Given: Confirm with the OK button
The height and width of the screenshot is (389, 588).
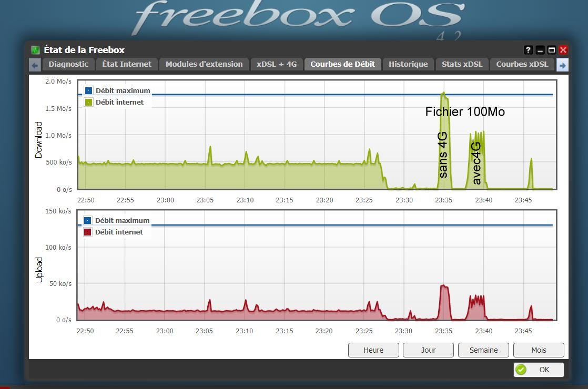Looking at the screenshot, I should 539,370.
